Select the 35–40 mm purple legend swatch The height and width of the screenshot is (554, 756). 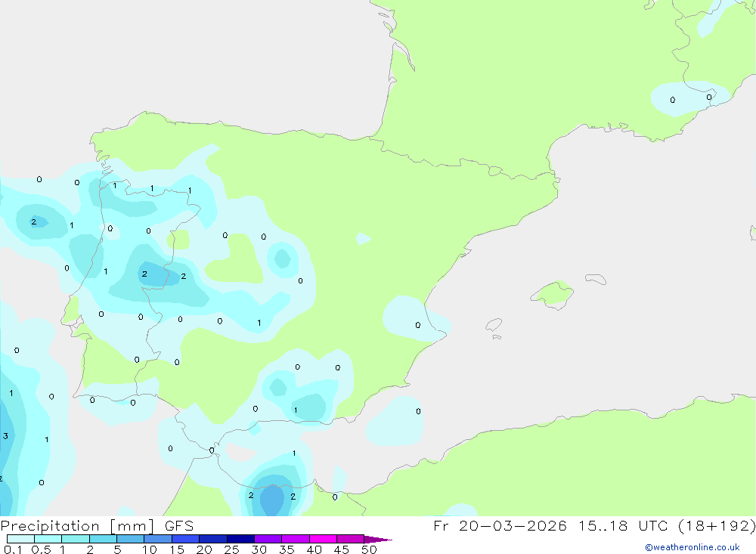point(295,539)
